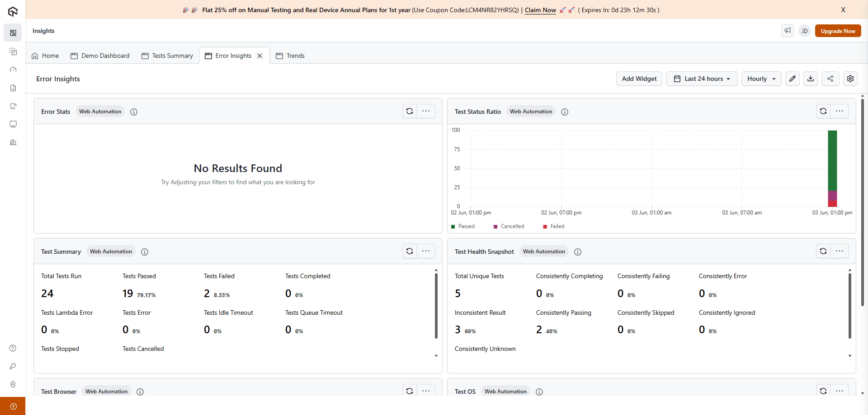This screenshot has width=868, height=415.
Task: Click the Claim Now link in banner
Action: tap(540, 10)
